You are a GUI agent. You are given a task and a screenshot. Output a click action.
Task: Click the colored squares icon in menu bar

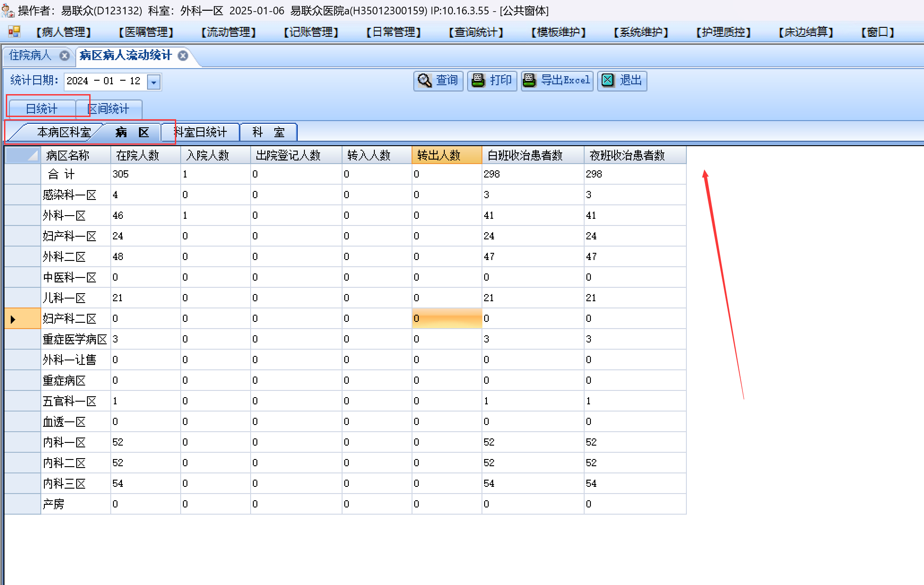14,32
